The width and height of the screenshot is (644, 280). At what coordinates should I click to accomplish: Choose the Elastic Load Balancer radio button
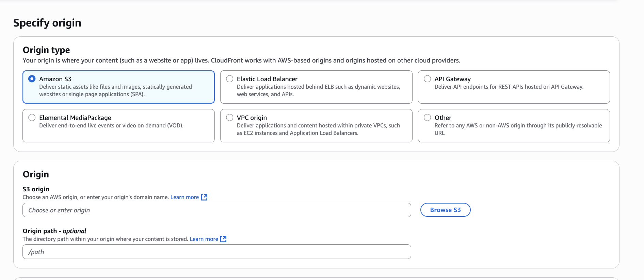230,79
